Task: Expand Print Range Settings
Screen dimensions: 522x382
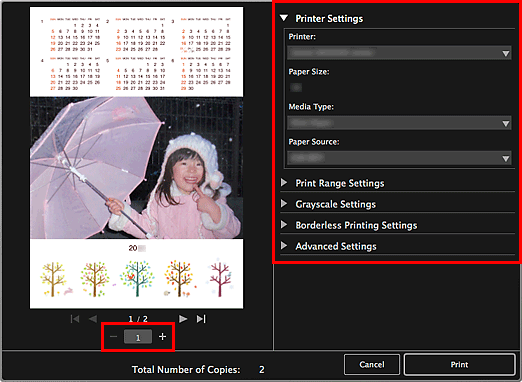Action: coord(284,183)
